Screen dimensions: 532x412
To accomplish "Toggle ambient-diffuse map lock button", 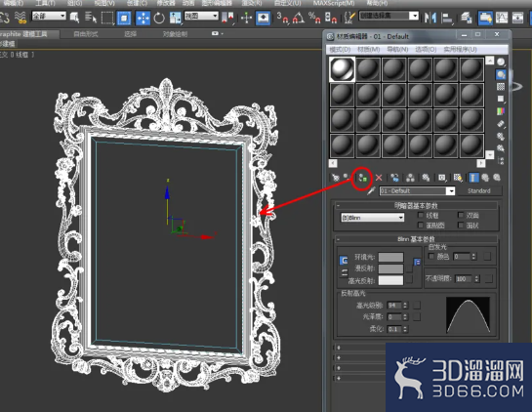I will tap(417, 262).
